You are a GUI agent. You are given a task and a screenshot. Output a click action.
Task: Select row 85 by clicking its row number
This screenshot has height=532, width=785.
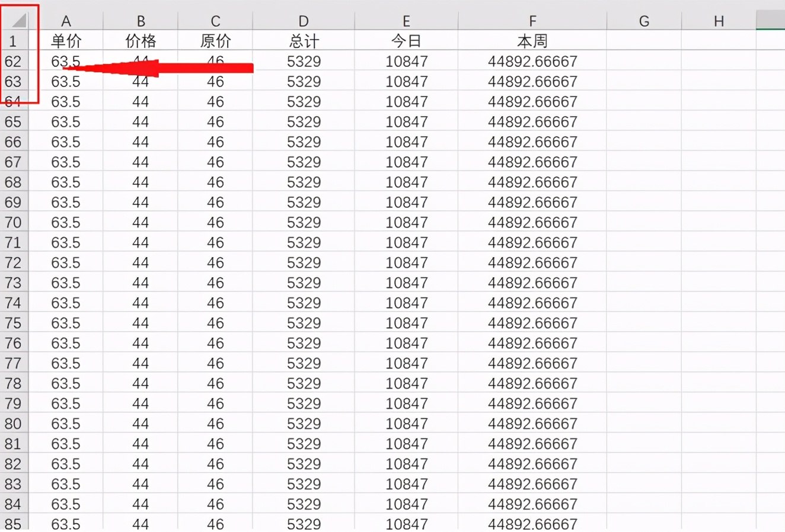click(x=13, y=524)
